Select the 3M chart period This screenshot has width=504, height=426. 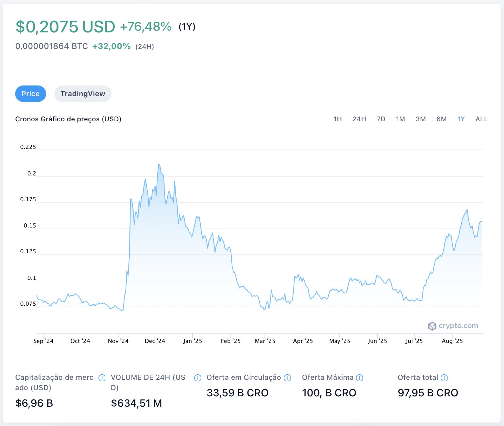click(421, 119)
